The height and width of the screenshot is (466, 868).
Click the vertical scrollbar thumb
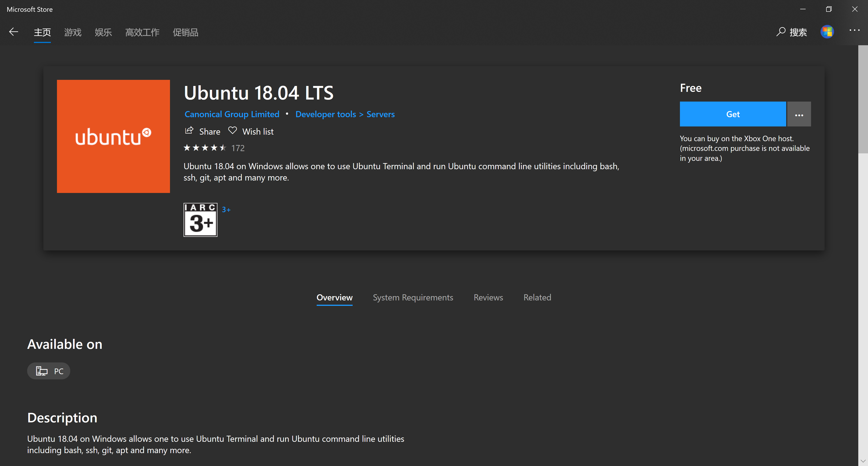pyautogui.click(x=863, y=100)
